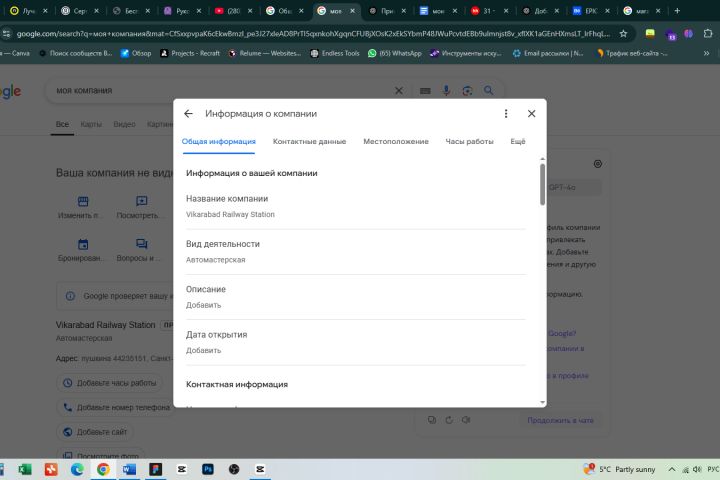
Task: Switch to the Контактные данные tab
Action: [x=309, y=141]
